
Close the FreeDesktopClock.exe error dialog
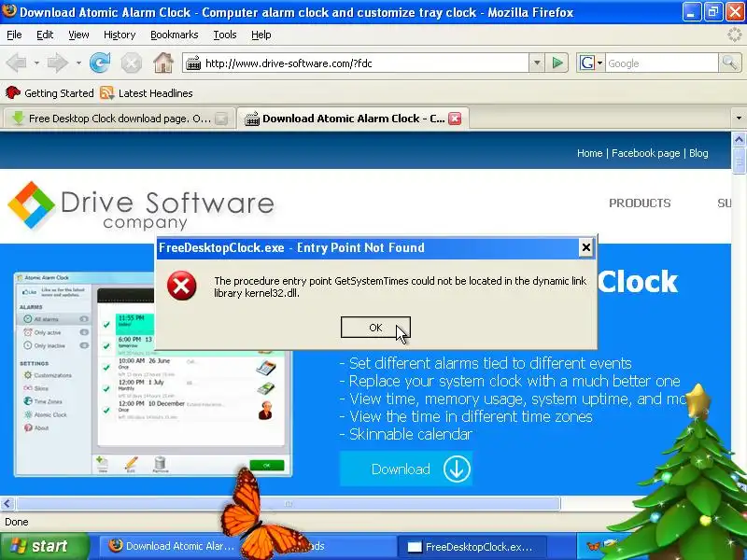586,247
